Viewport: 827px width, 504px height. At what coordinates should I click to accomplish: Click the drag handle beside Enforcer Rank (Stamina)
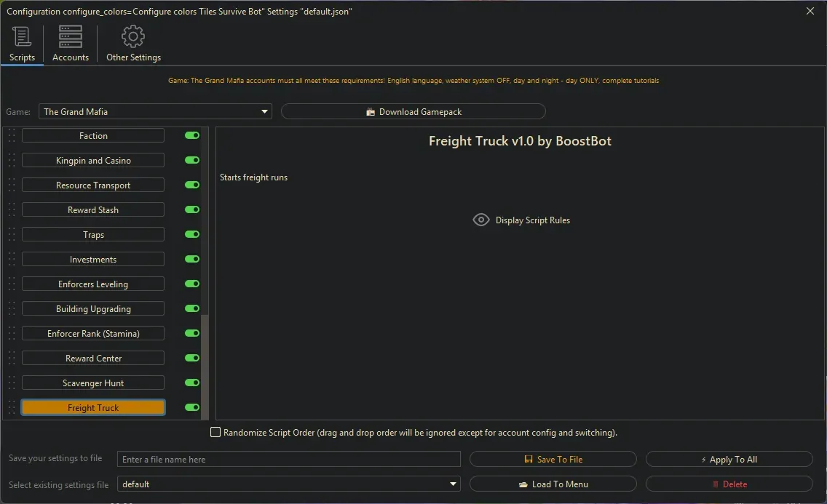[12, 334]
